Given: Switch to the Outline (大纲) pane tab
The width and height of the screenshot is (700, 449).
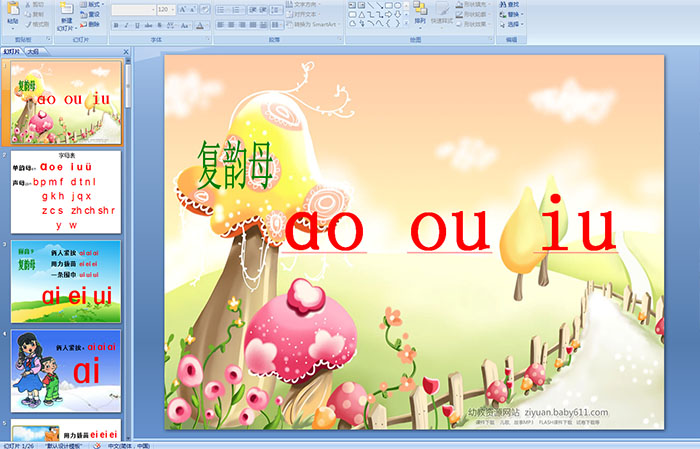Looking at the screenshot, I should pyautogui.click(x=33, y=51).
